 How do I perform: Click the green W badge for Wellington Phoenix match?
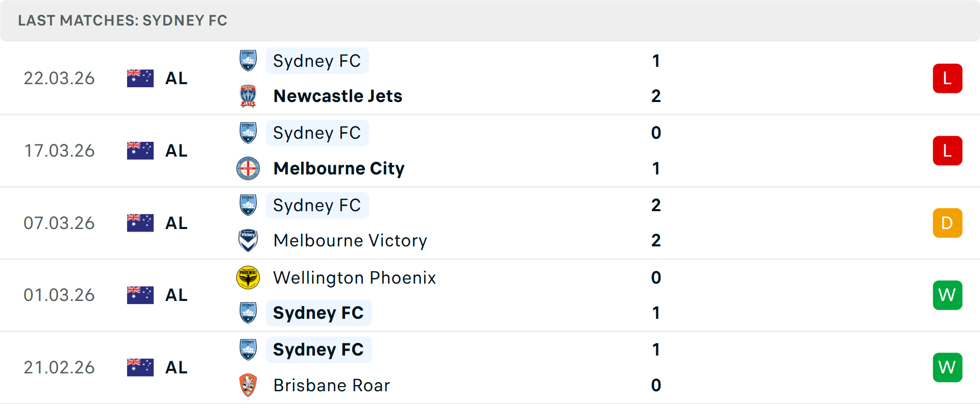tap(947, 295)
